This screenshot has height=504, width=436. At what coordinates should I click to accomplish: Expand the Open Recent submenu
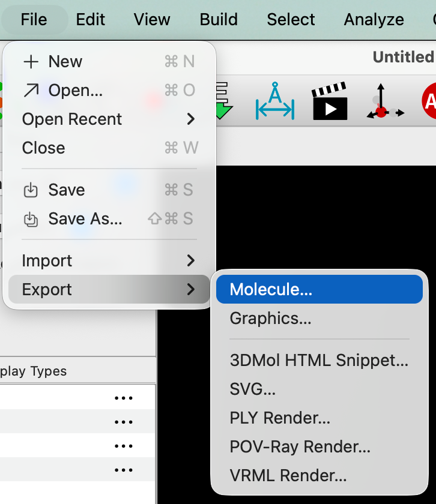point(192,119)
